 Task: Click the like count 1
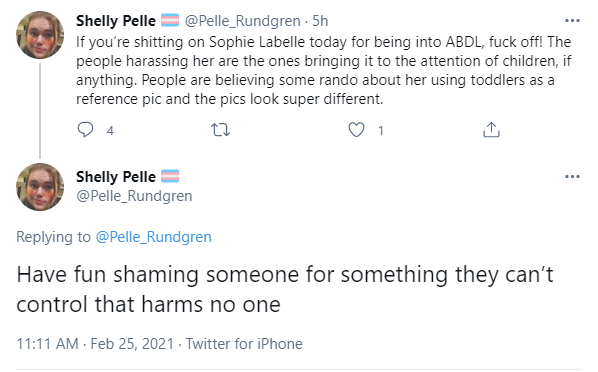click(381, 131)
